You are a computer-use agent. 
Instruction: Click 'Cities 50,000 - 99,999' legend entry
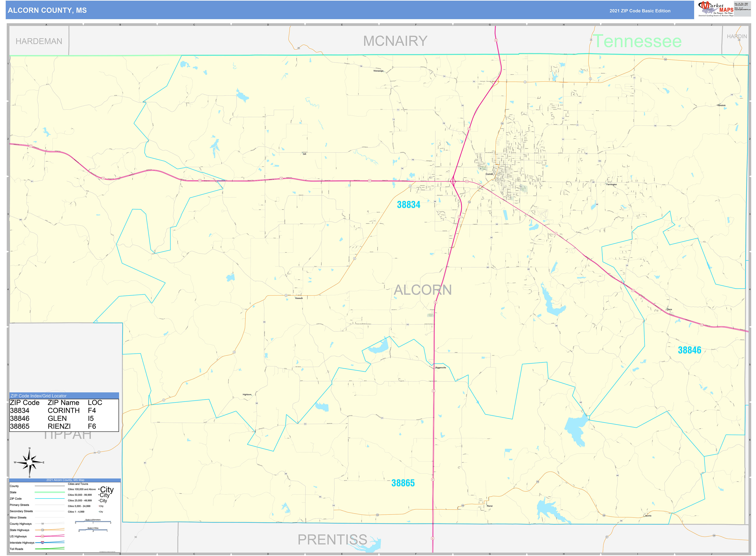coord(80,495)
